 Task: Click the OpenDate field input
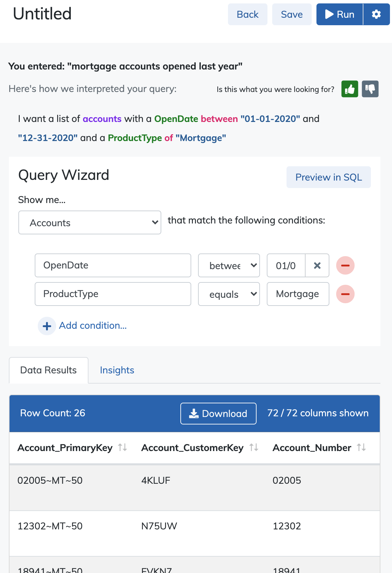tap(113, 265)
